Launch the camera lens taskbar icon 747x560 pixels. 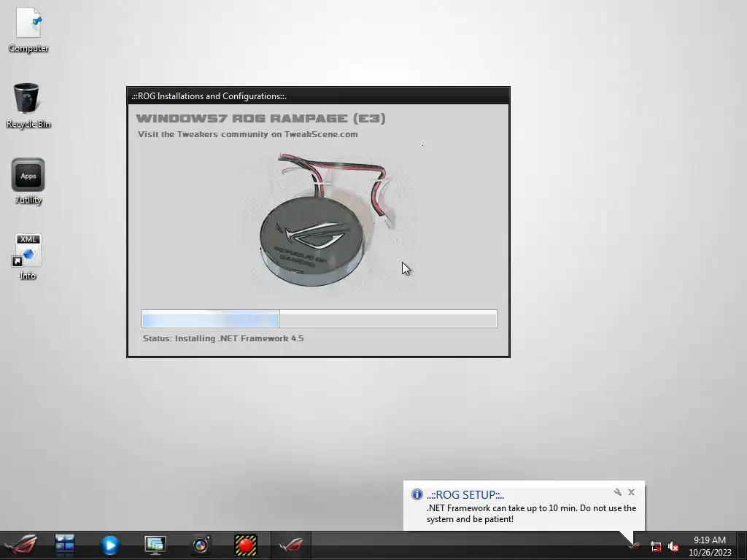[x=201, y=545]
